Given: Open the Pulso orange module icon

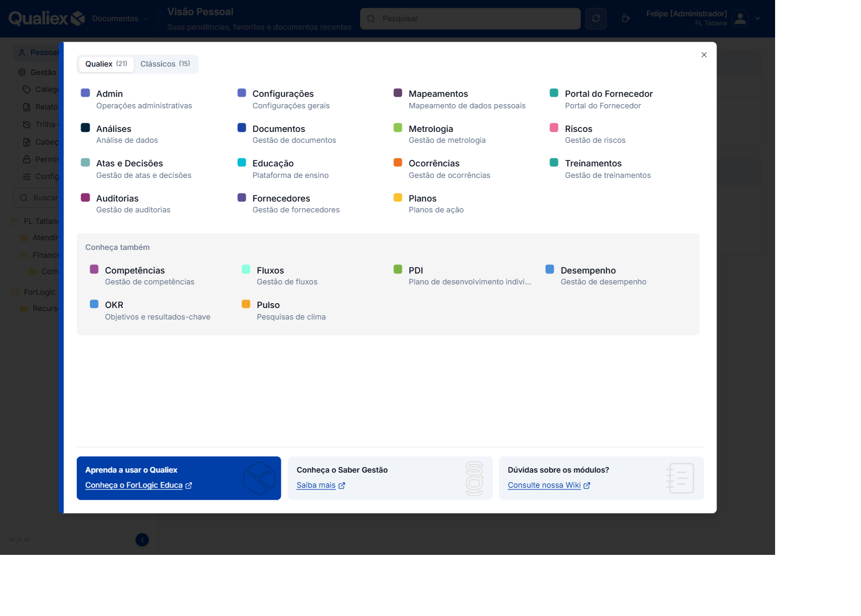Looking at the screenshot, I should click(x=246, y=304).
